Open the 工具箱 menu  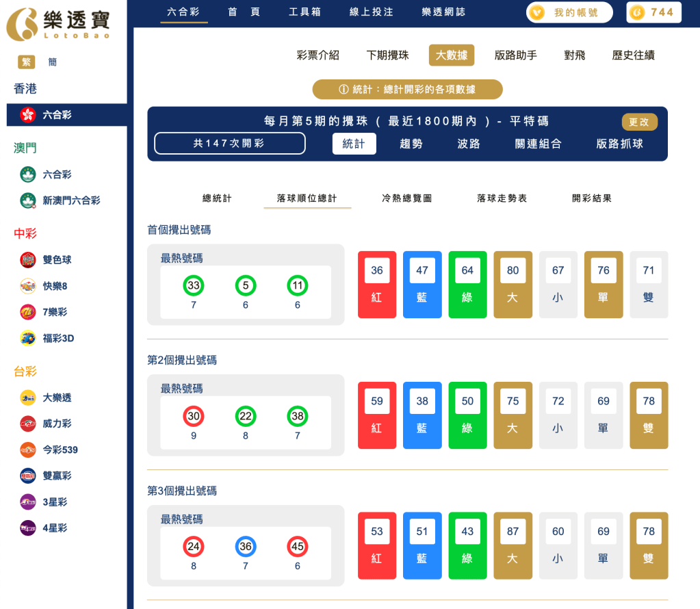coord(304,12)
